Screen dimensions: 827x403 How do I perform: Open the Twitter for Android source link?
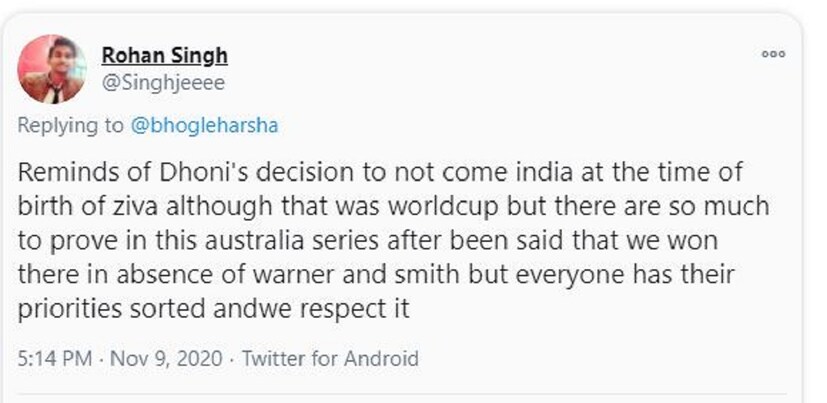pos(330,358)
